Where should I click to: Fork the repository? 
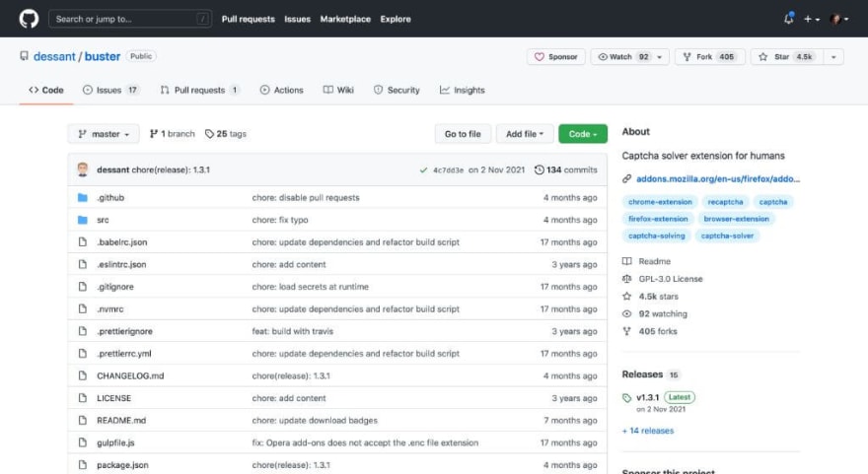click(709, 56)
